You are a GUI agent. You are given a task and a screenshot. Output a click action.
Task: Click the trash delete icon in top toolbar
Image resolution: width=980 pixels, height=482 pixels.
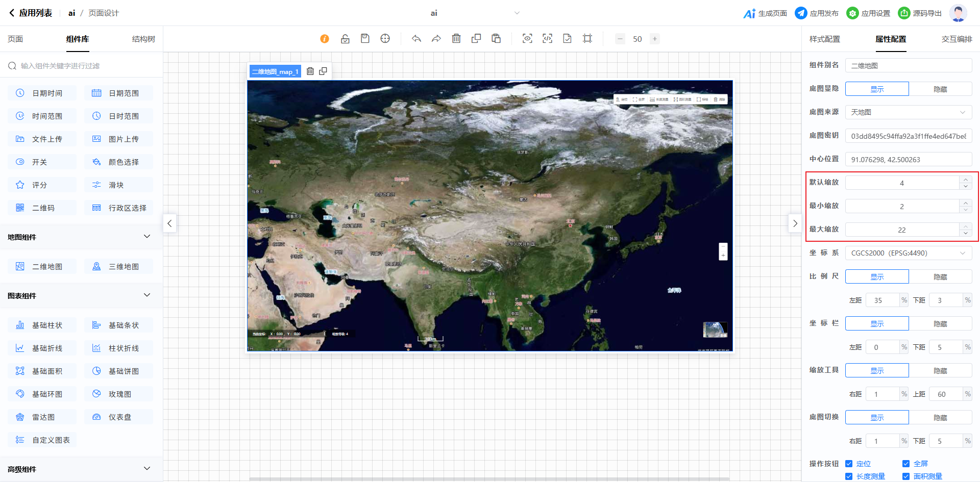456,39
